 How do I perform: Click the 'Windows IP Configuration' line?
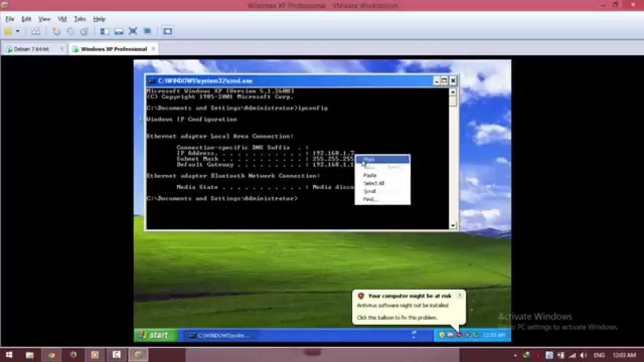(192, 120)
